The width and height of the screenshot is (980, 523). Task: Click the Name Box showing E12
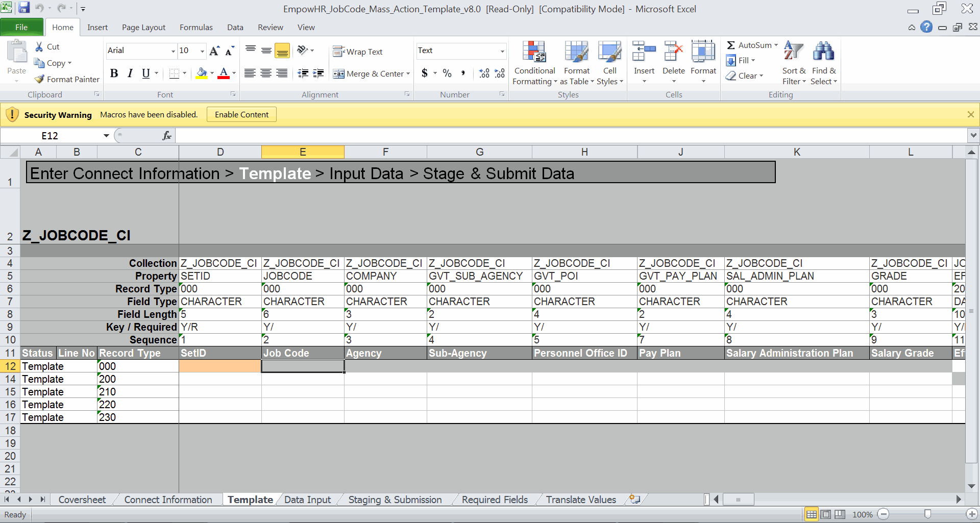tap(50, 136)
